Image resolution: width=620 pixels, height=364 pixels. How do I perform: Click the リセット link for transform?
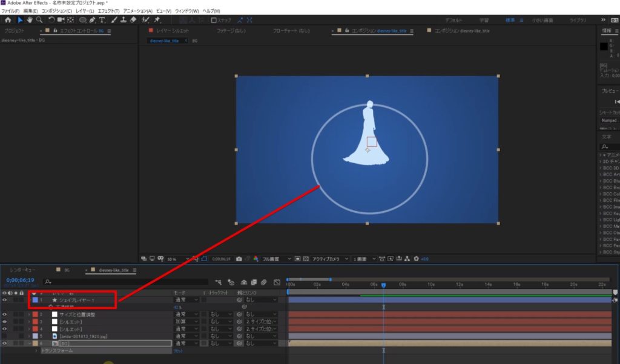click(x=178, y=351)
